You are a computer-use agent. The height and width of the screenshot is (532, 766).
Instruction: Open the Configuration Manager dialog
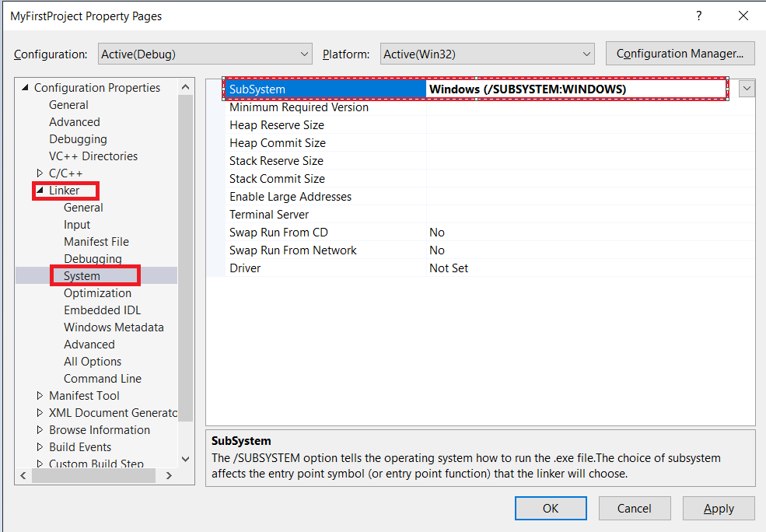pos(680,54)
